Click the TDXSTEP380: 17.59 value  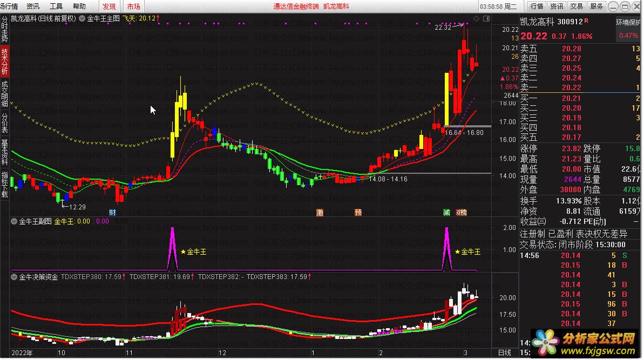[x=93, y=277]
